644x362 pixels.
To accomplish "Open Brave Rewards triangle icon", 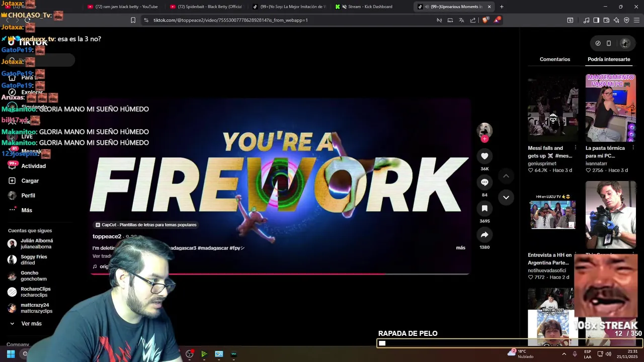I will point(497,20).
